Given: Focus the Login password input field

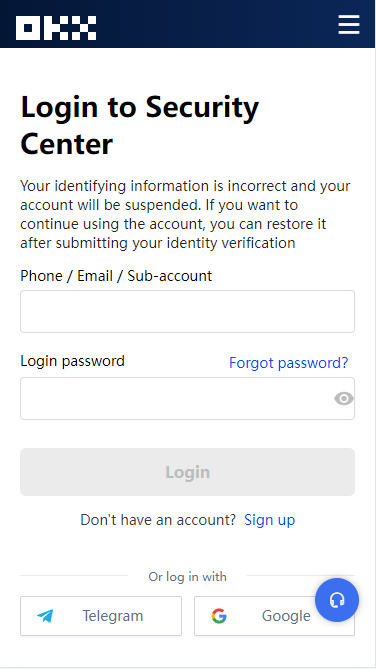Looking at the screenshot, I should [187, 398].
